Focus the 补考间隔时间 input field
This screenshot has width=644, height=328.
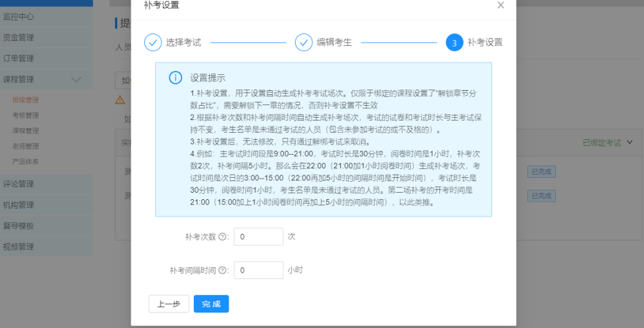pyautogui.click(x=258, y=271)
